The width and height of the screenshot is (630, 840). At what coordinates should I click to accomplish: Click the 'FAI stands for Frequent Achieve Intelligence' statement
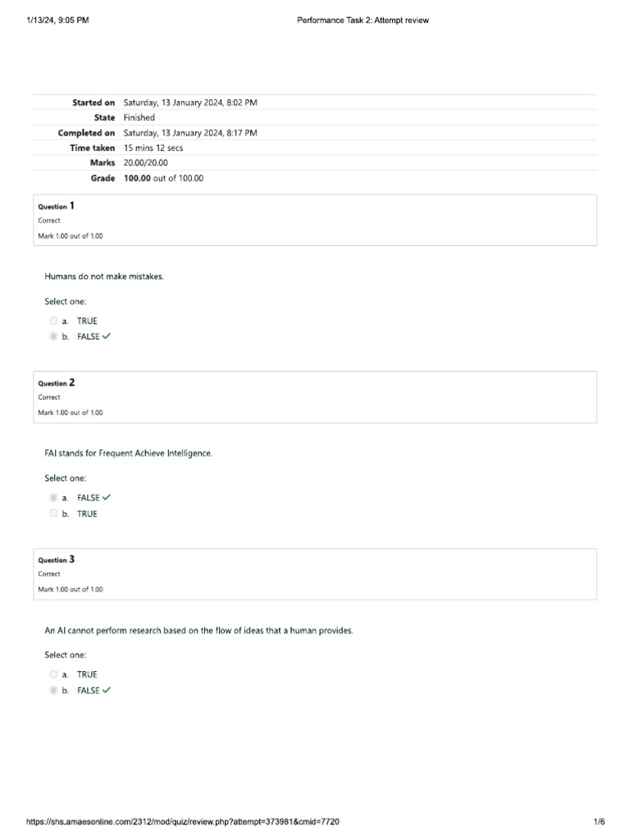pos(129,453)
